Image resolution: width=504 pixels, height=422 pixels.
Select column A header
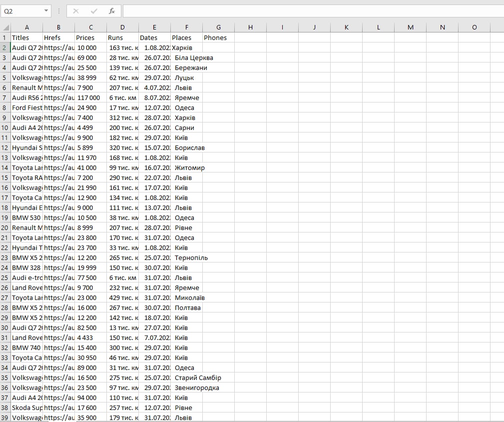26,27
